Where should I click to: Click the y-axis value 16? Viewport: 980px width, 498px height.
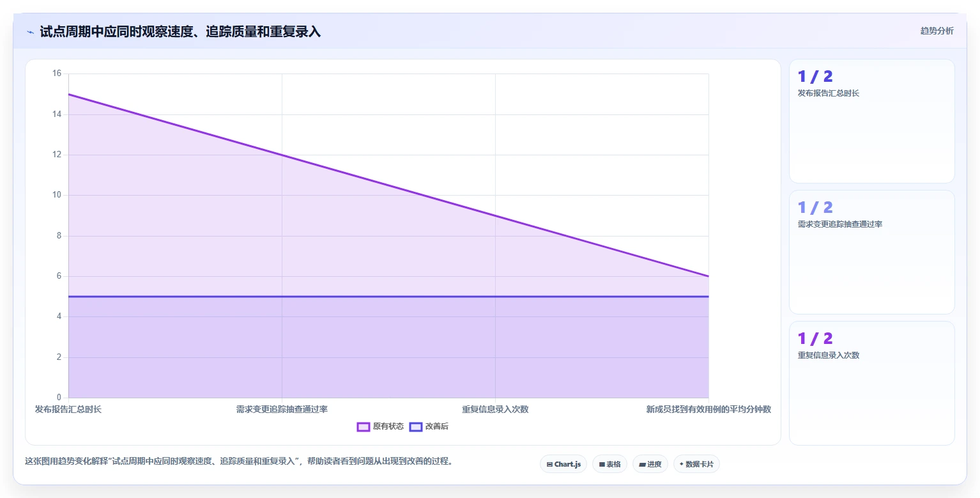tap(56, 74)
